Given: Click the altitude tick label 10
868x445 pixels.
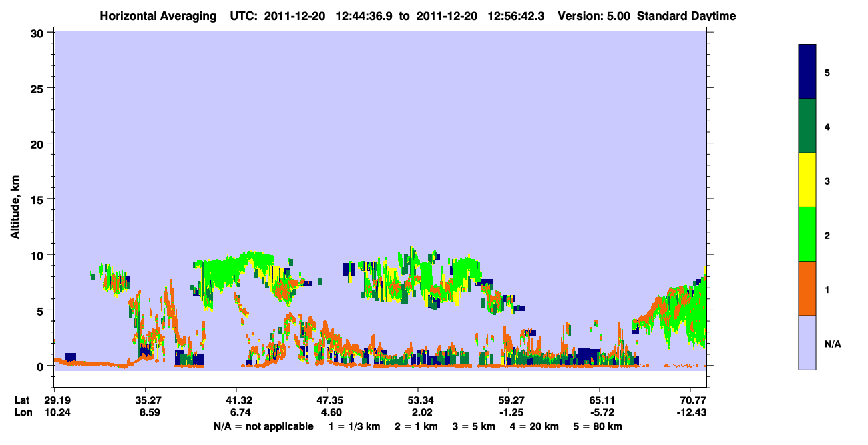Looking at the screenshot, I should 39,255.
